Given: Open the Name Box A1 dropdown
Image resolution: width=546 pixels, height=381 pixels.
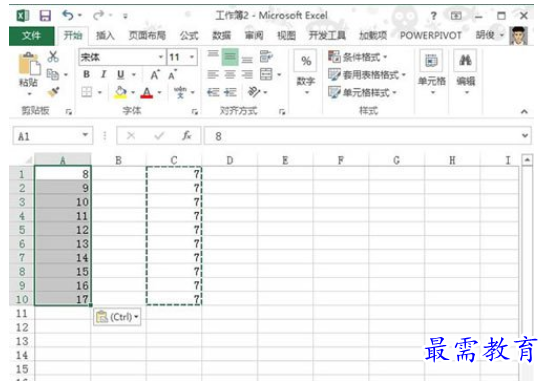Looking at the screenshot, I should pos(85,135).
